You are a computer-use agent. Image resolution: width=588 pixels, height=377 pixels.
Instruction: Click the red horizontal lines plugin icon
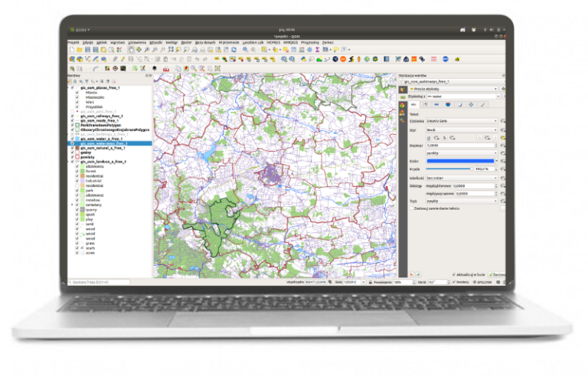click(x=434, y=59)
